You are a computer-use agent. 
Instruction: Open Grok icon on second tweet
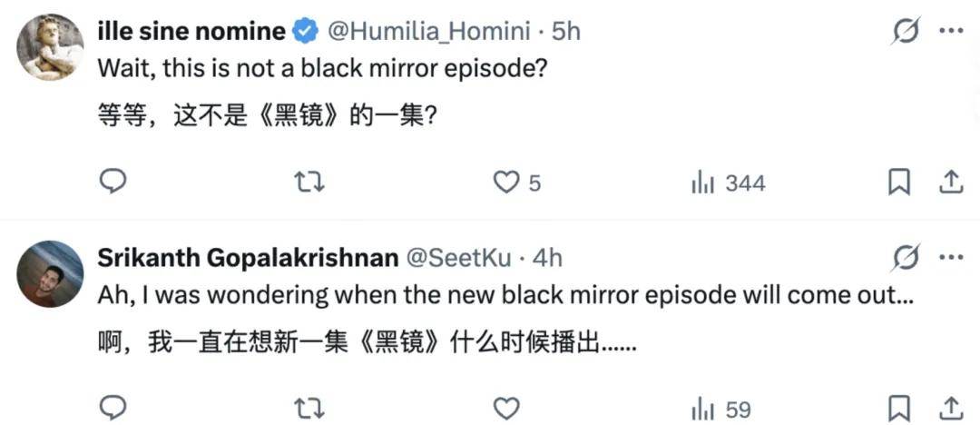click(x=904, y=259)
